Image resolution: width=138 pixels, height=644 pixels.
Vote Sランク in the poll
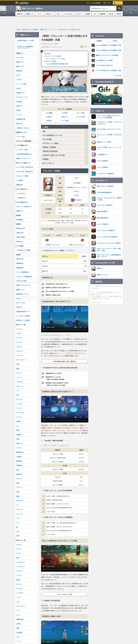click(x=64, y=261)
